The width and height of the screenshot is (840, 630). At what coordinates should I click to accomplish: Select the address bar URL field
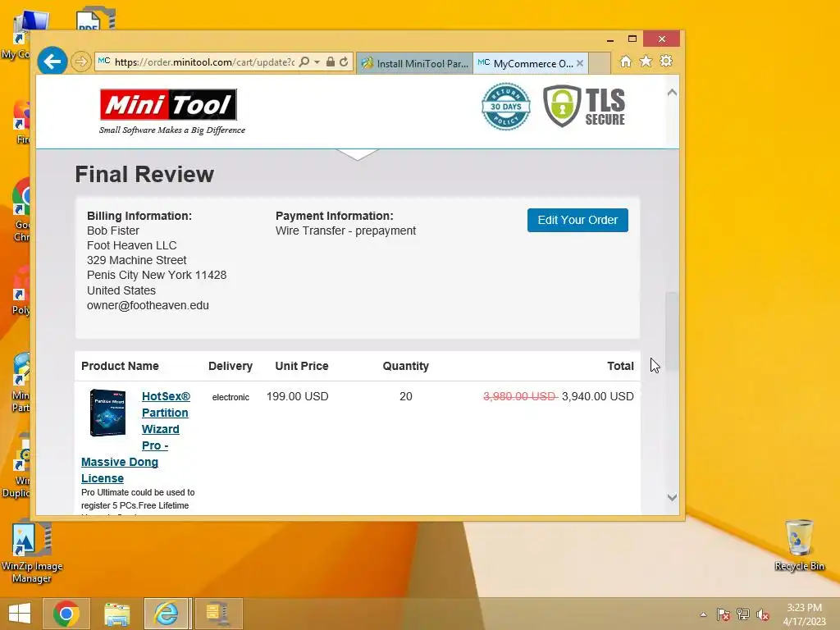[203, 62]
